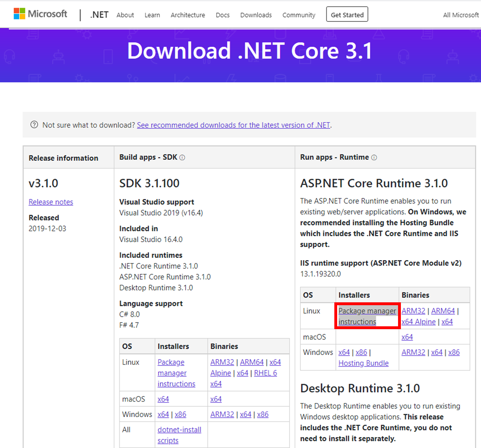Viewport: 481px width, 448px height.
Task: Click the All Microsoft link
Action: coord(460,15)
